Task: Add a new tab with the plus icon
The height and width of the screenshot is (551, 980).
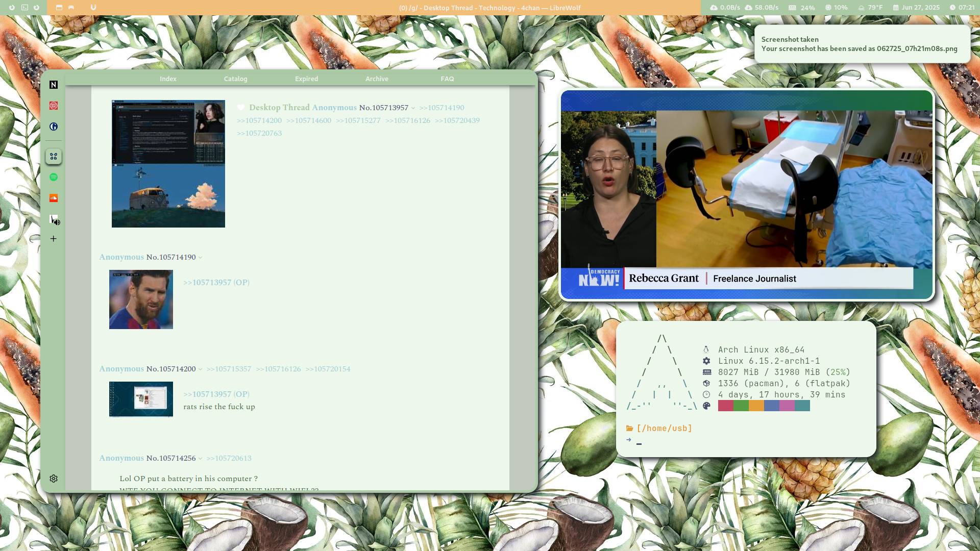Action: [x=54, y=239]
